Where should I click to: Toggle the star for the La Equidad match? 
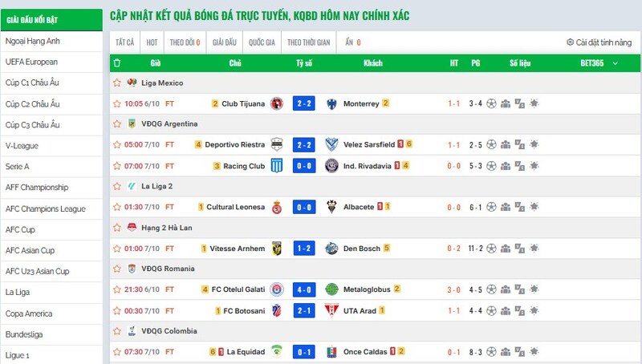click(x=117, y=351)
